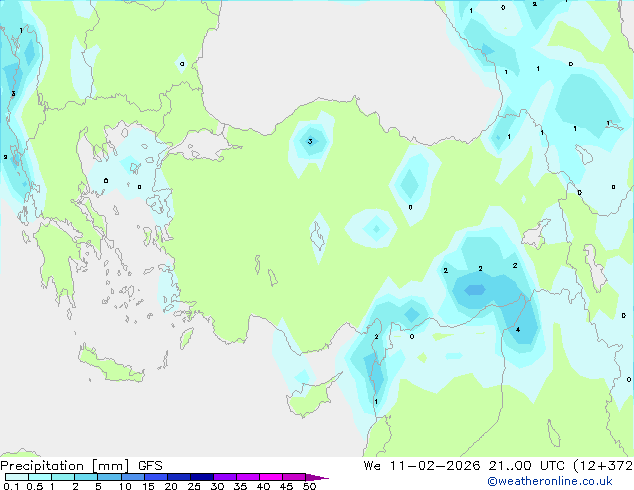Click the '4' precipitation value on the map
634x490 pixels.
pyautogui.click(x=518, y=329)
